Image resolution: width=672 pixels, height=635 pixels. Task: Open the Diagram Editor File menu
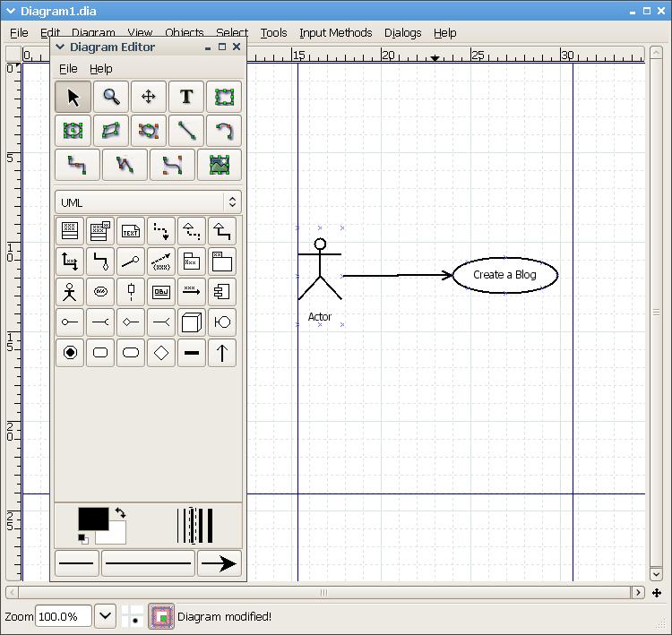point(68,69)
